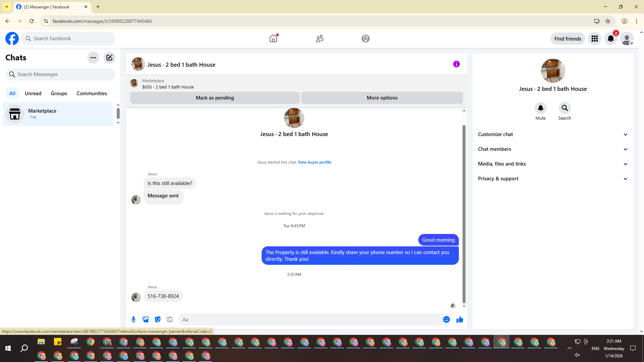Screen dimensions: 644x362
Task: Start a new message with compose icon
Action: [109, 58]
